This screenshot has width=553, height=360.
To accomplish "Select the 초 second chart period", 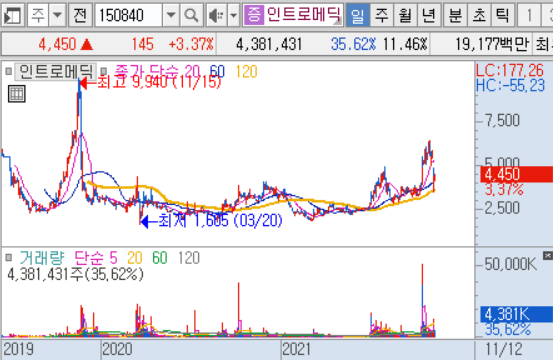I will [x=479, y=15].
